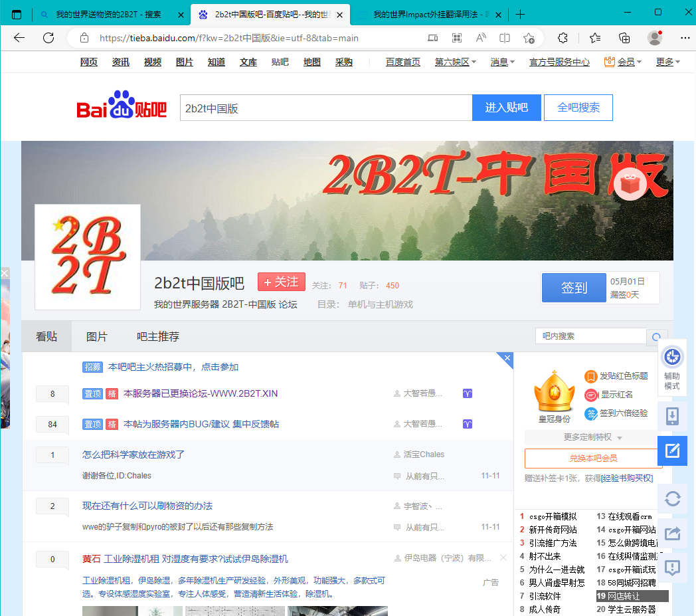Screen dimensions: 696x616
Task: Switch to the 图片 tab
Action: point(97,337)
